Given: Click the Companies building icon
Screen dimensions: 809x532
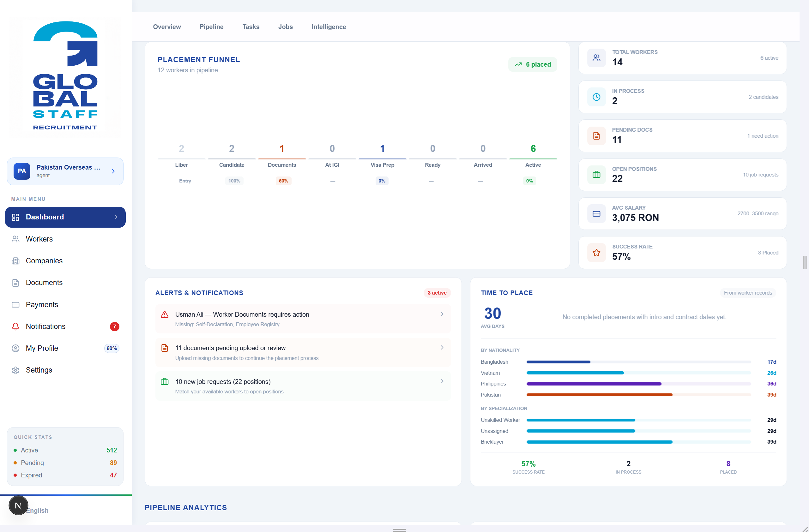Looking at the screenshot, I should pyautogui.click(x=15, y=261).
